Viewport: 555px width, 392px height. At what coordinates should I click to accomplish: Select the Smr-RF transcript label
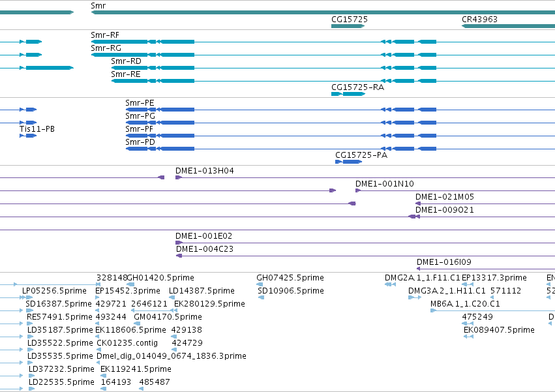105,35
